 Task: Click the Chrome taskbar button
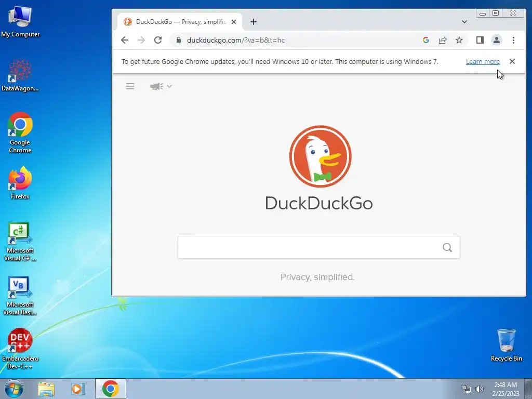click(111, 389)
